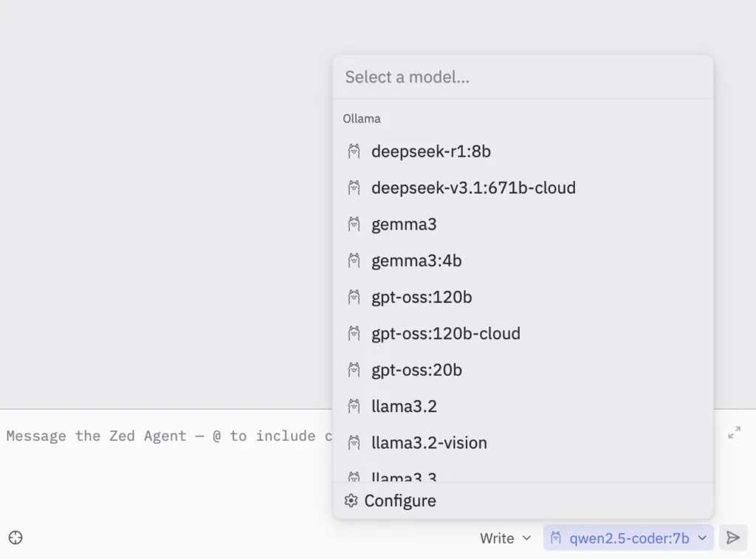The width and height of the screenshot is (756, 559).
Task: Open the qwen2.5-coder:7b model selector
Action: click(x=628, y=538)
